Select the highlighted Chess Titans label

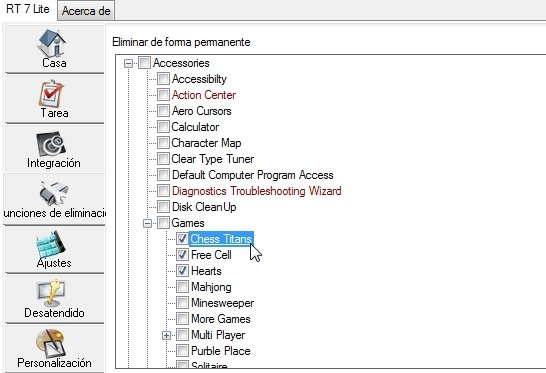221,239
